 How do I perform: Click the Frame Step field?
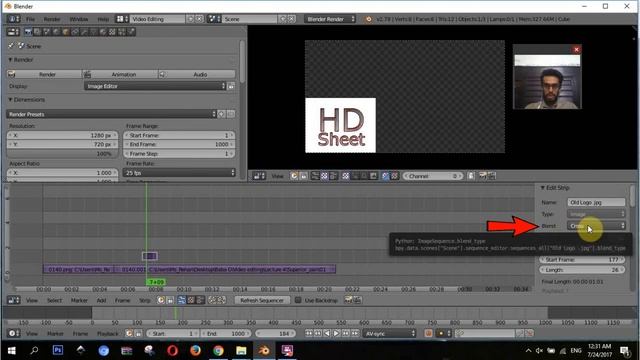(x=179, y=154)
